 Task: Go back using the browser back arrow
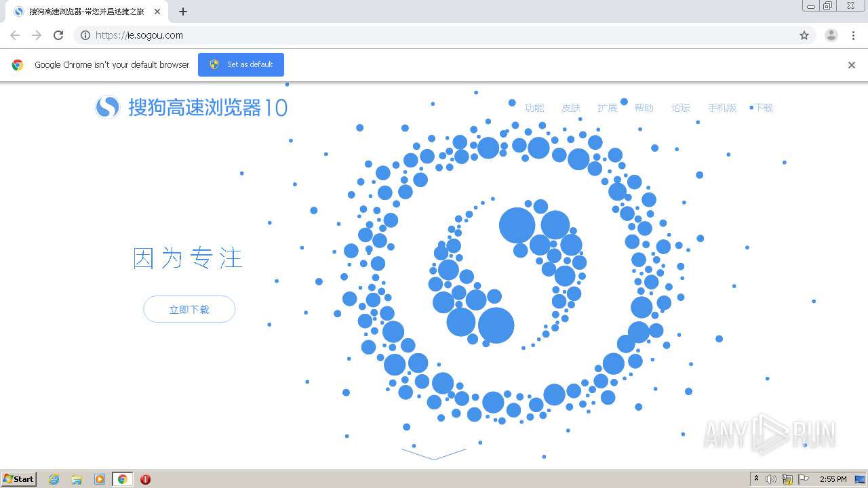coord(15,35)
